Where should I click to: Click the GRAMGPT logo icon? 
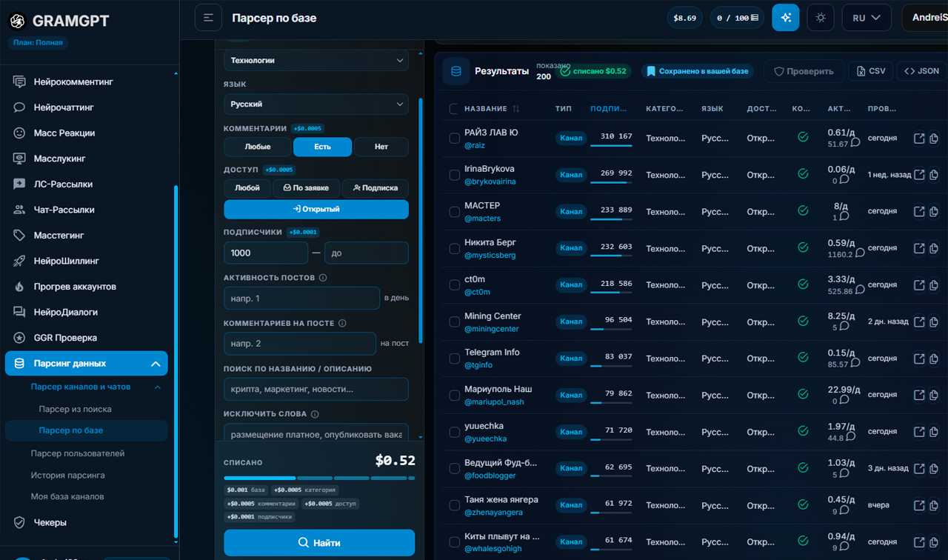pyautogui.click(x=17, y=21)
